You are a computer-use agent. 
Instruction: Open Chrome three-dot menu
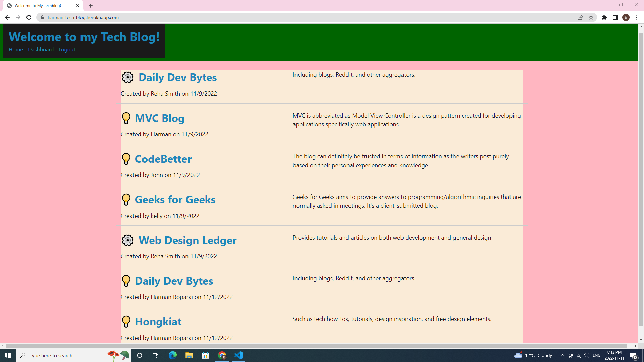(637, 17)
